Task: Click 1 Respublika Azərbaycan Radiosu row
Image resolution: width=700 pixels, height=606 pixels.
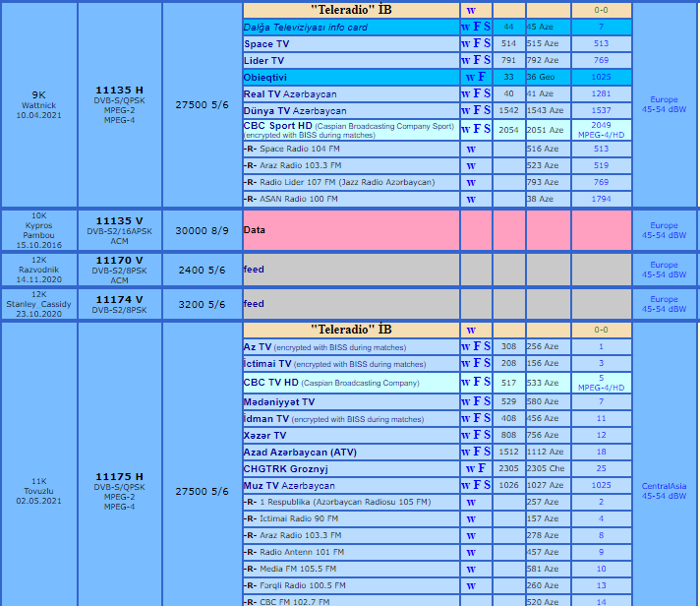Action: (351, 502)
